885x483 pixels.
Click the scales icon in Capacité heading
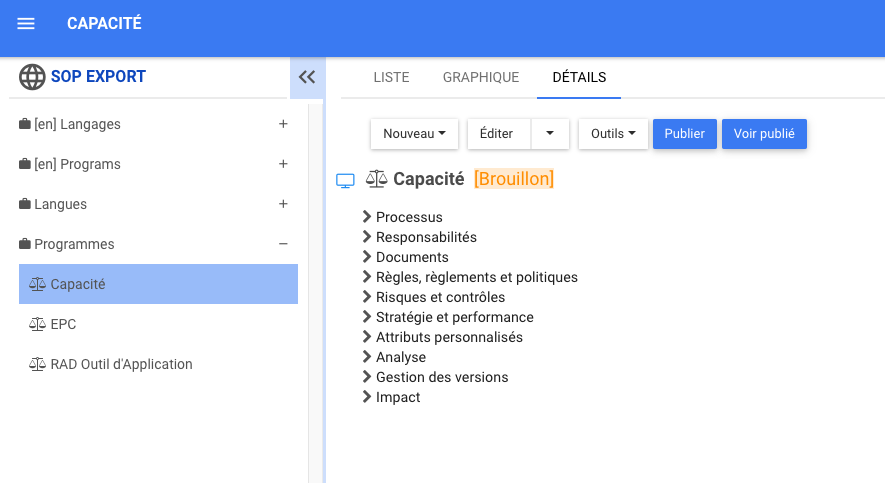click(x=376, y=179)
